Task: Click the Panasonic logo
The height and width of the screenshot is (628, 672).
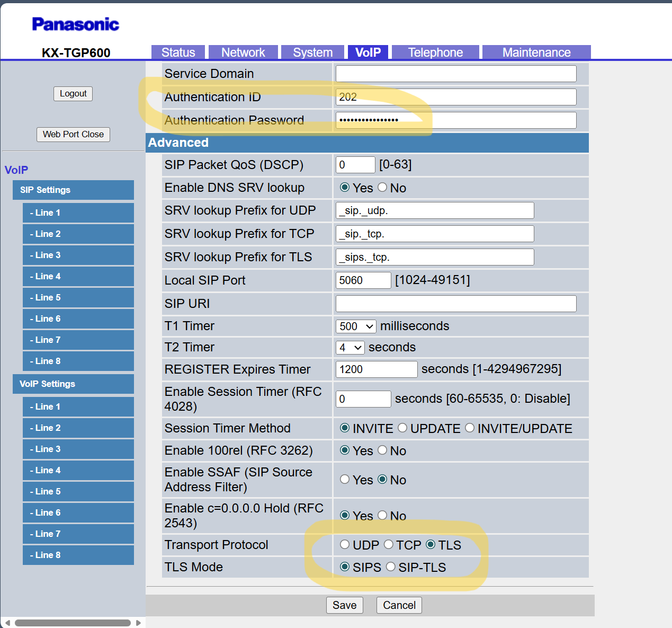Action: (x=75, y=24)
